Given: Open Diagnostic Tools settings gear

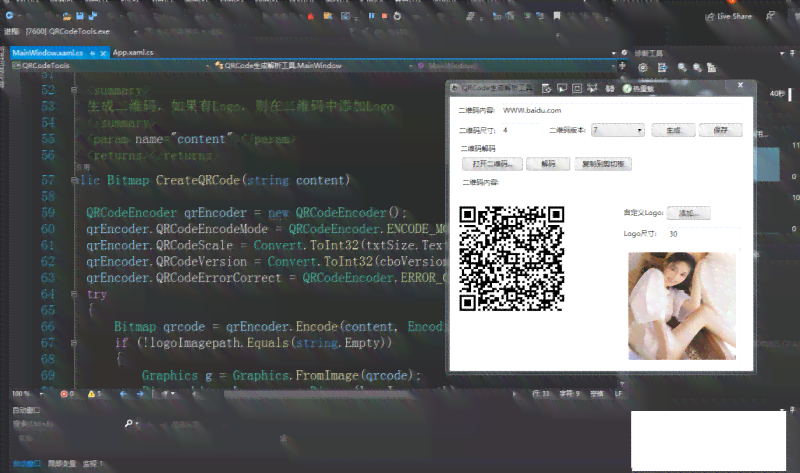Looking at the screenshot, I should [x=643, y=68].
